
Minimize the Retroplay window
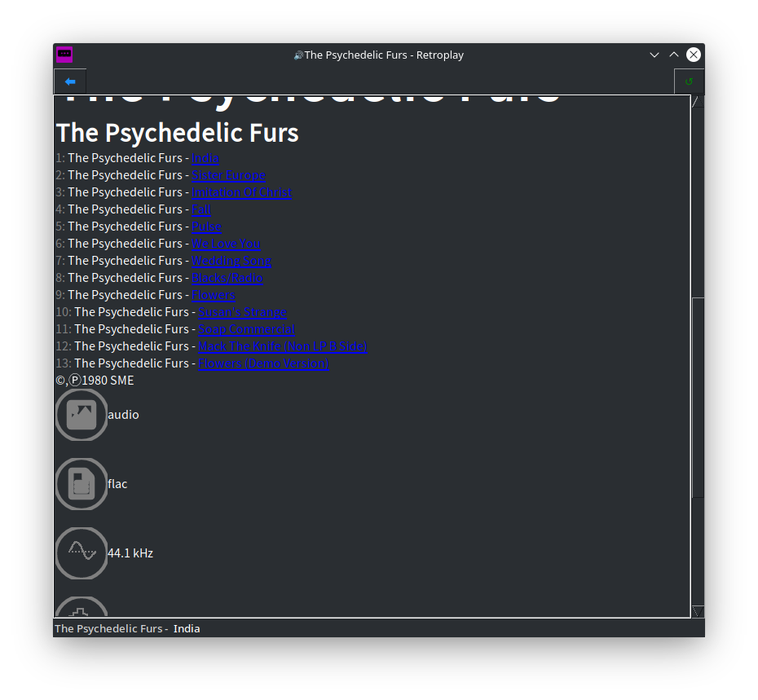(654, 55)
